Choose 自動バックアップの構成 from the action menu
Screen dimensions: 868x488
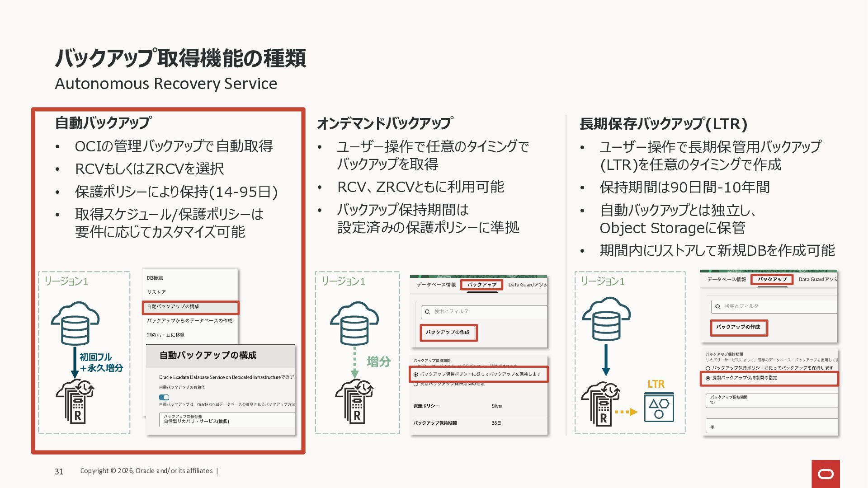coord(190,307)
